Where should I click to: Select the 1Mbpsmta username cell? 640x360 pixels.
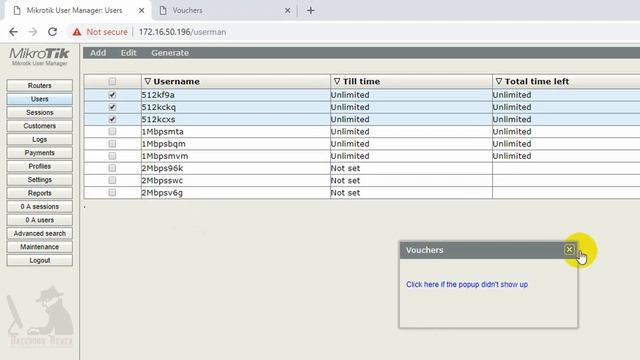(236, 131)
